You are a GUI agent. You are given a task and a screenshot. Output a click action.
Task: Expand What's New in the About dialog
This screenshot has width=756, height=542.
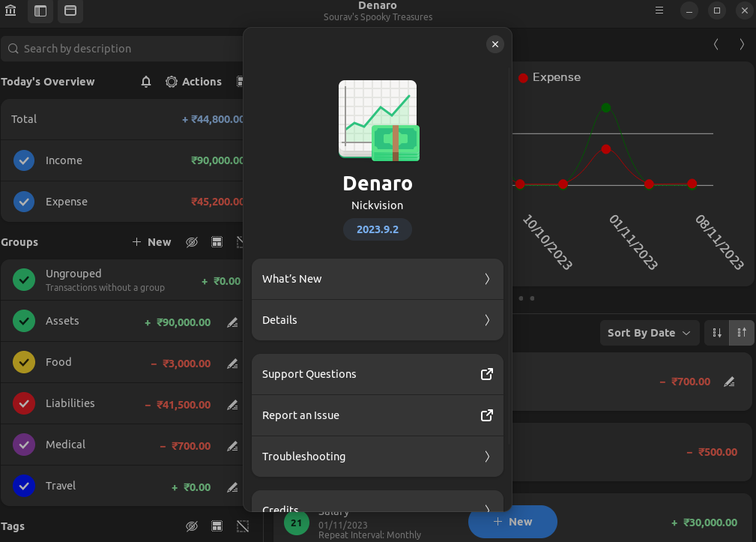pyautogui.click(x=377, y=278)
